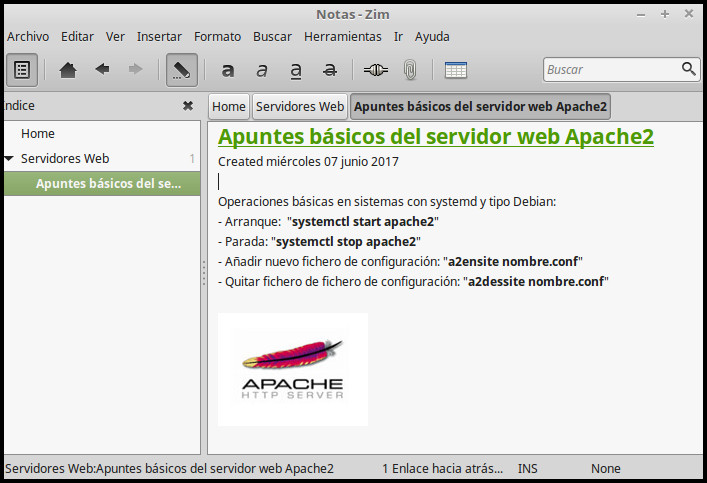Open the Insertar menu
This screenshot has width=707, height=483.
click(x=159, y=37)
